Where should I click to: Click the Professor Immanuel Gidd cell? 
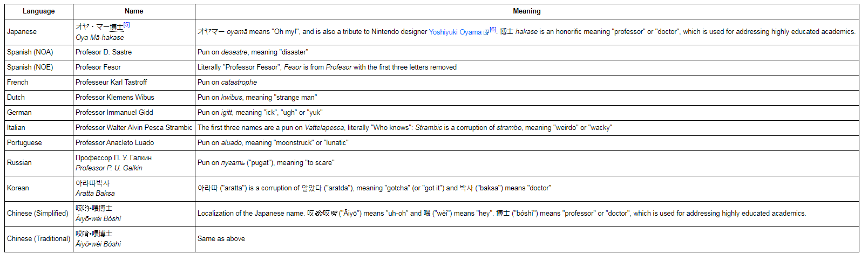pyautogui.click(x=134, y=113)
